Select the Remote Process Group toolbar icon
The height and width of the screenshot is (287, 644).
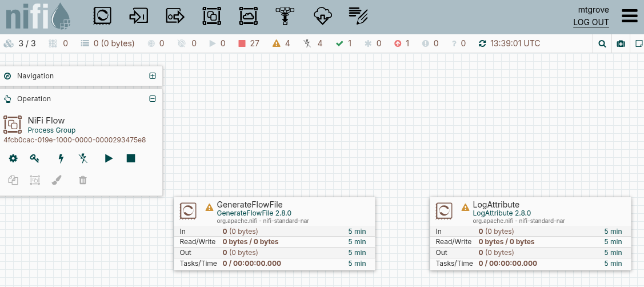click(x=249, y=17)
